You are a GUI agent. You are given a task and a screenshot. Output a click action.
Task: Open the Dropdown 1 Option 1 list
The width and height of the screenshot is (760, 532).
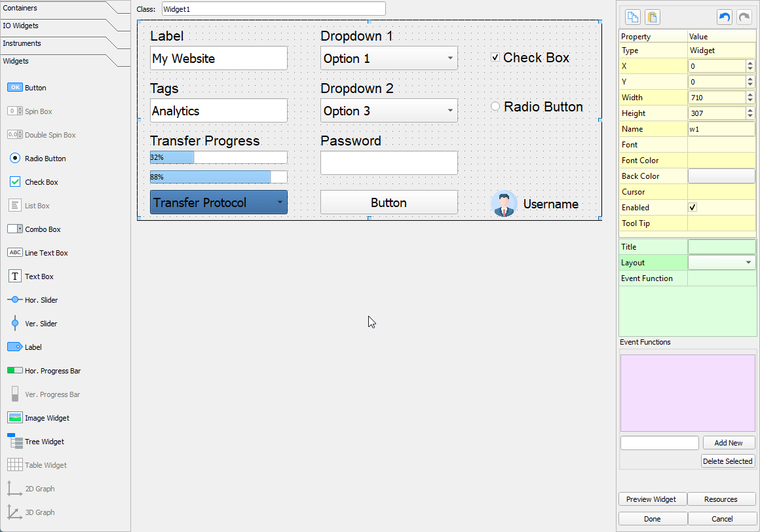389,58
